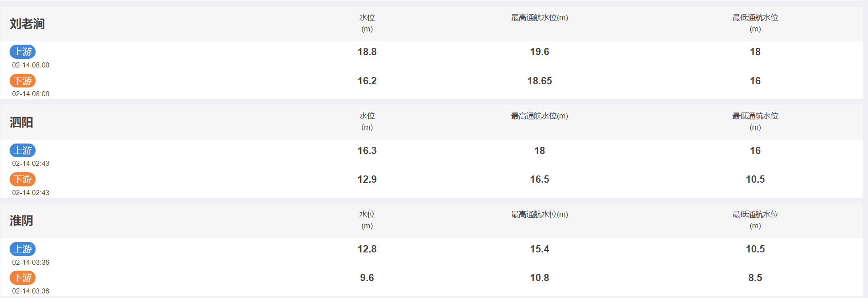Click 淮阴 downstream water level 9.6
868x298 pixels.
367,278
